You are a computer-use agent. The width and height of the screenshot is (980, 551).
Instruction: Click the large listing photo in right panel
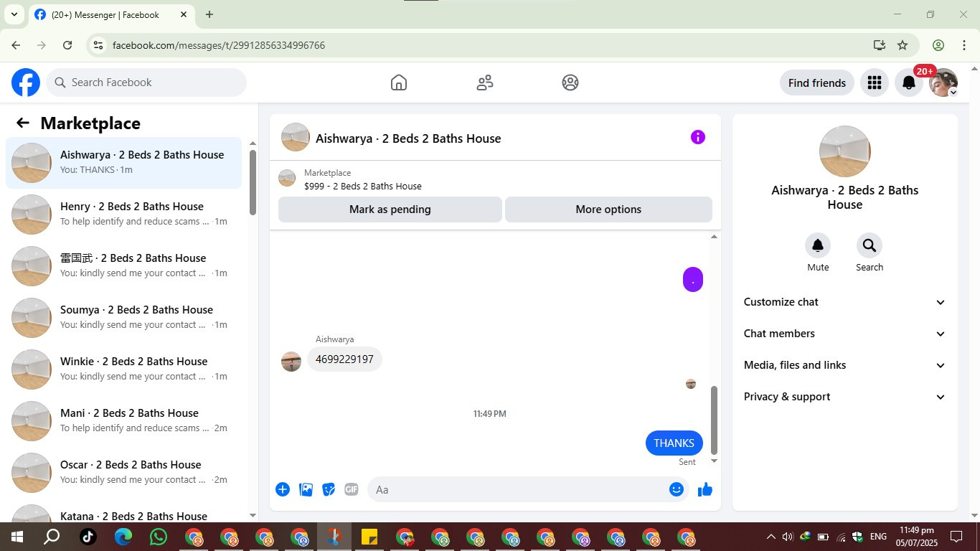click(x=845, y=151)
